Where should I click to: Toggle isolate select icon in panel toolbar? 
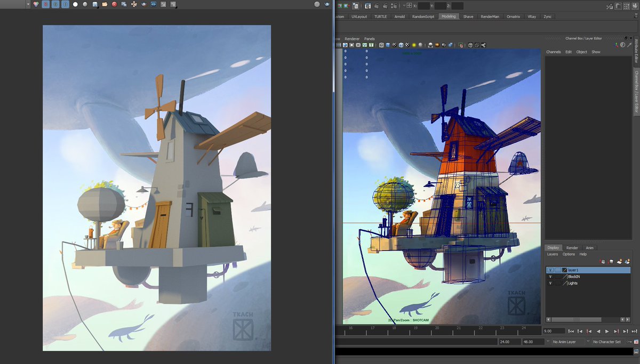[x=461, y=45]
